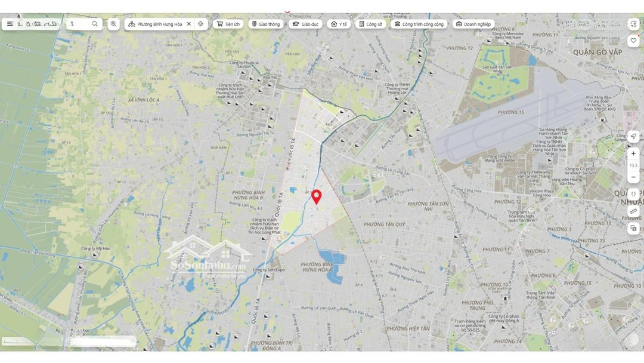Image resolution: width=644 pixels, height=363 pixels.
Task: Show Doanh nghiệp places on map
Action: point(473,24)
